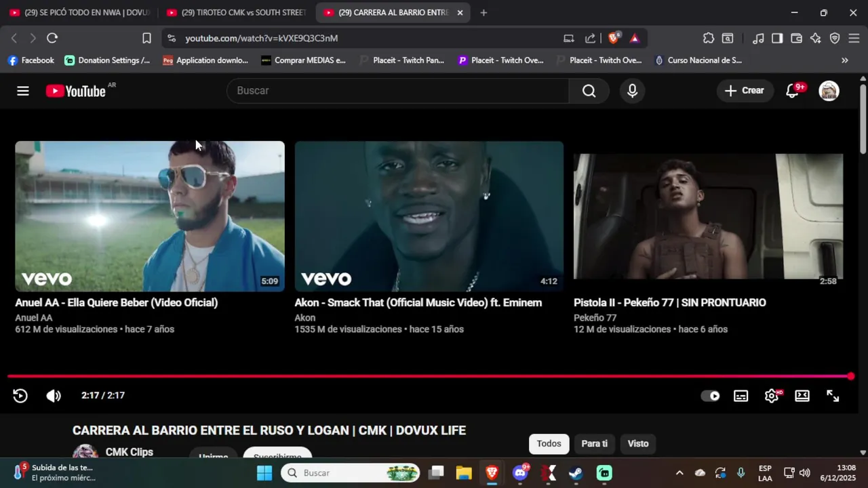Open the Curso Nacional de S... bookmark
This screenshot has width=868, height=488.
pyautogui.click(x=698, y=60)
